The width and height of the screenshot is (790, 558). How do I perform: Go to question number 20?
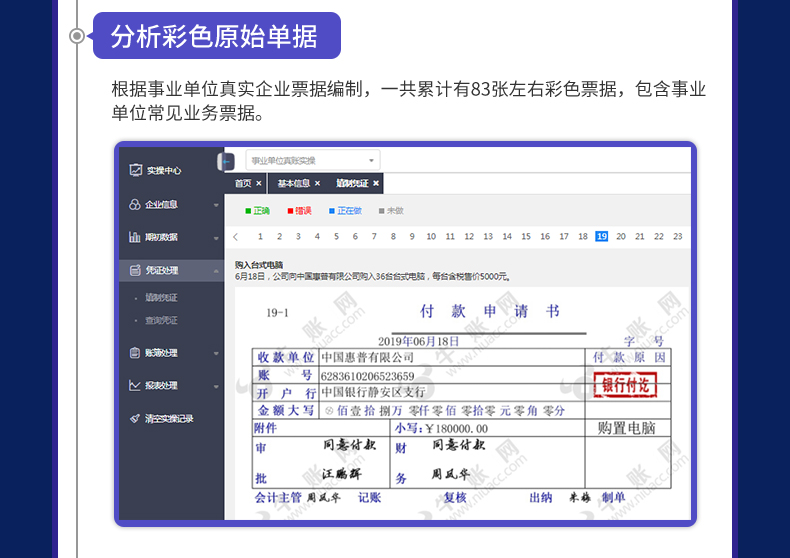point(621,237)
